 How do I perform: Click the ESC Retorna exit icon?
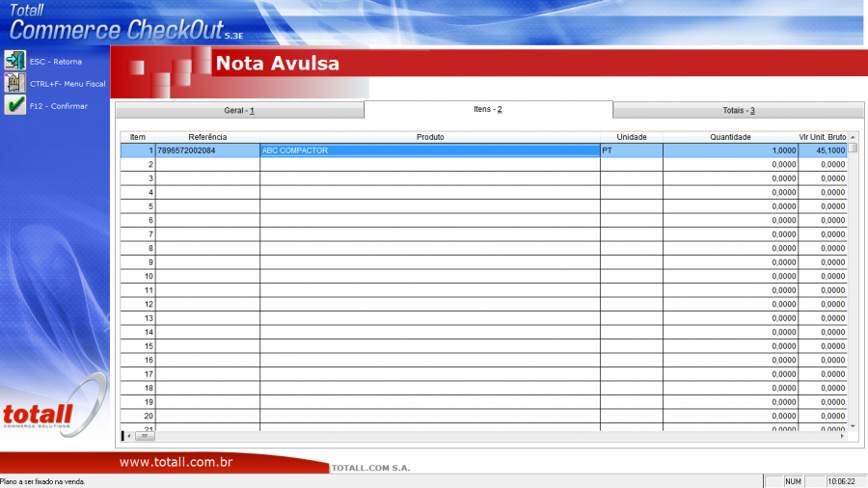tap(14, 61)
